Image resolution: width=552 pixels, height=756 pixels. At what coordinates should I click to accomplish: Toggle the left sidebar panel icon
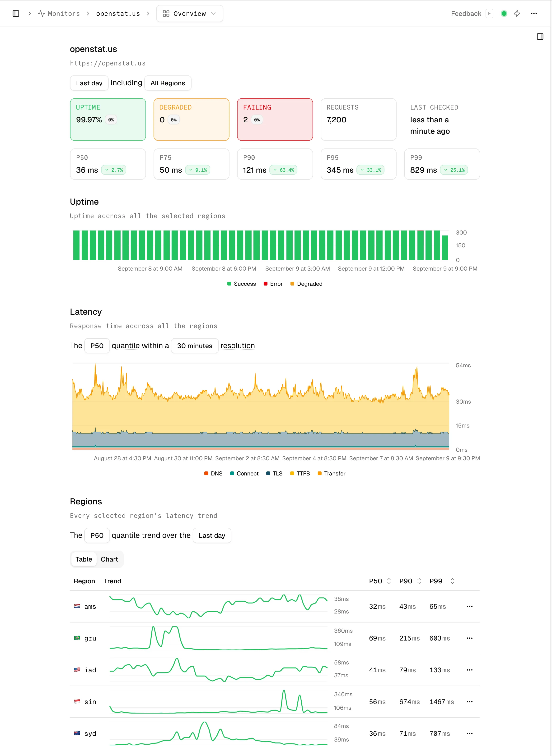pyautogui.click(x=16, y=14)
